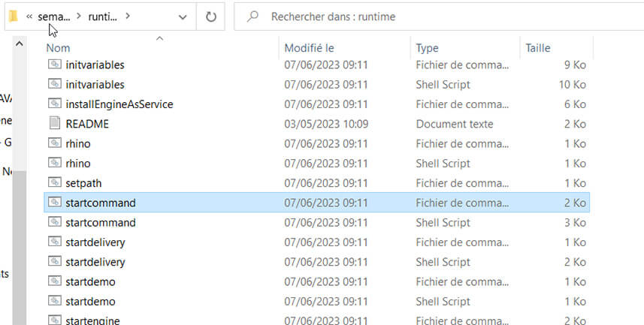Select the startcommand Shell Script icon
The width and height of the screenshot is (644, 325).
point(55,222)
